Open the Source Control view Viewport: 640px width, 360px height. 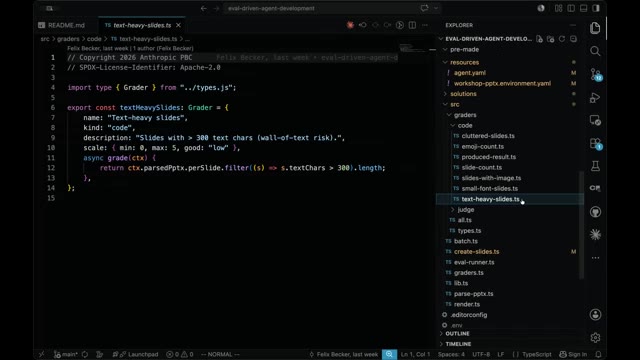596,74
